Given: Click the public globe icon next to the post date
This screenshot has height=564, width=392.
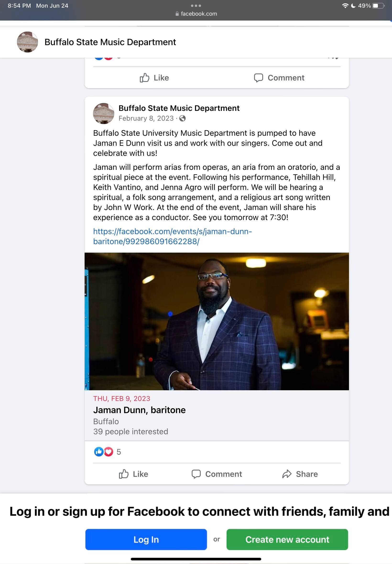Looking at the screenshot, I should coord(182,118).
